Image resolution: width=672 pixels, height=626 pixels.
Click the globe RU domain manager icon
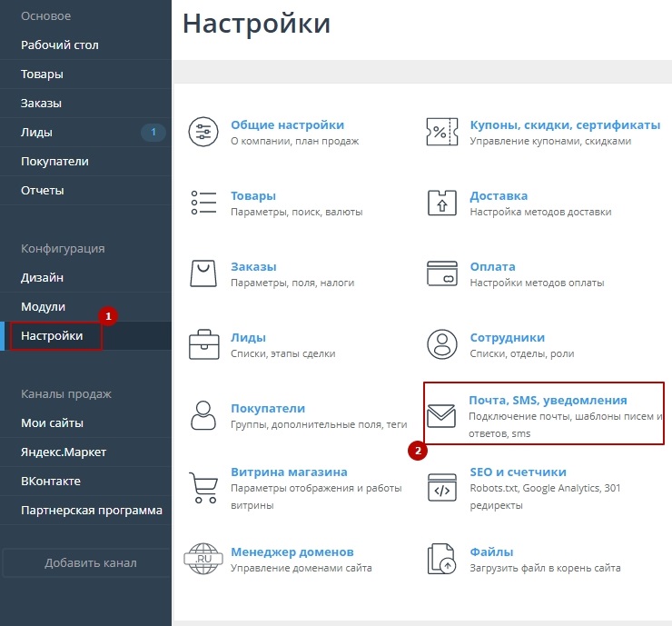(203, 558)
